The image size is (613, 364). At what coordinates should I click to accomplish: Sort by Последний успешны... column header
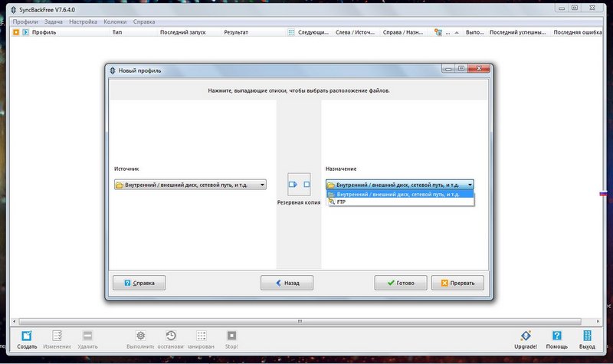click(518, 32)
